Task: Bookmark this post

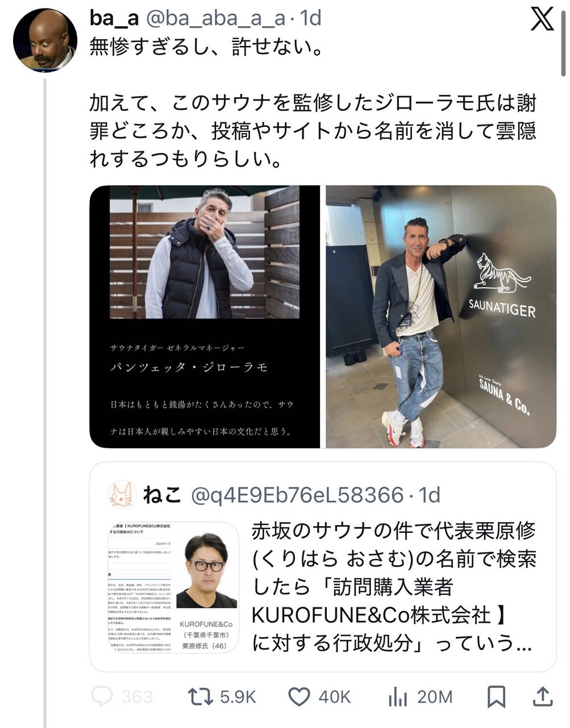Action: click(x=497, y=696)
